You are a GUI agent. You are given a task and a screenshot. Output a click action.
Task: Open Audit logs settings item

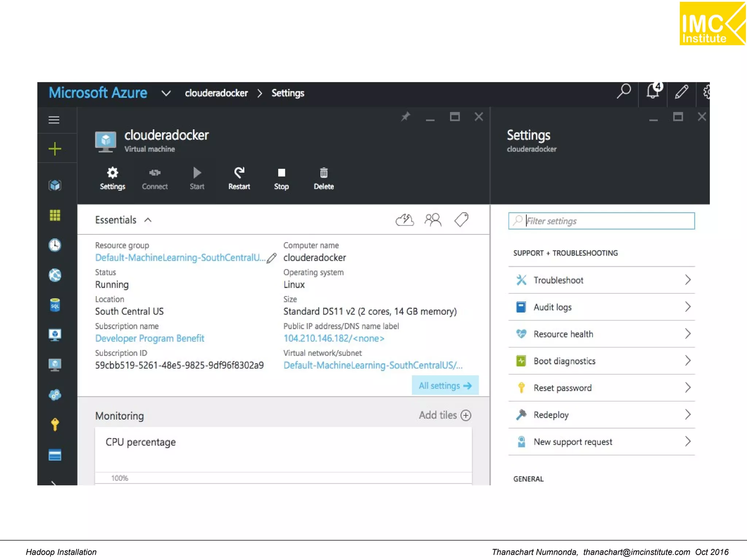[x=601, y=307]
